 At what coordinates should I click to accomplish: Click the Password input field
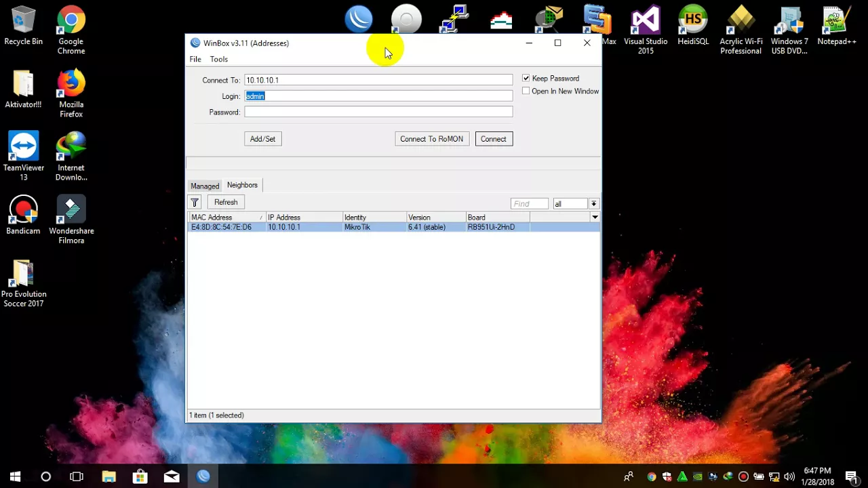[378, 112]
